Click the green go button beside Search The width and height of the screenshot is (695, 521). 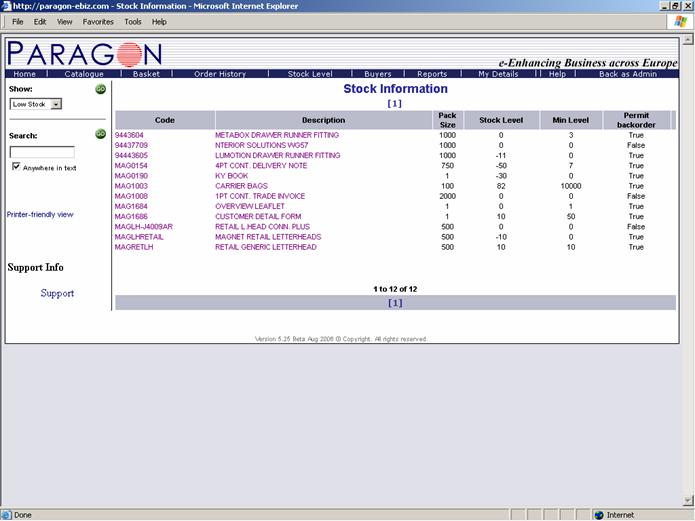pyautogui.click(x=101, y=133)
